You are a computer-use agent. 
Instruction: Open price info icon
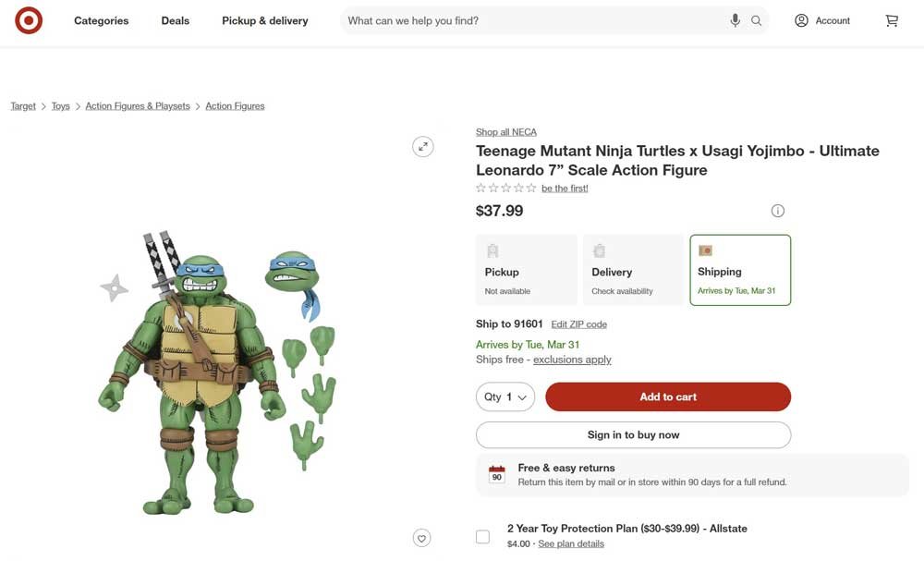[x=778, y=211]
